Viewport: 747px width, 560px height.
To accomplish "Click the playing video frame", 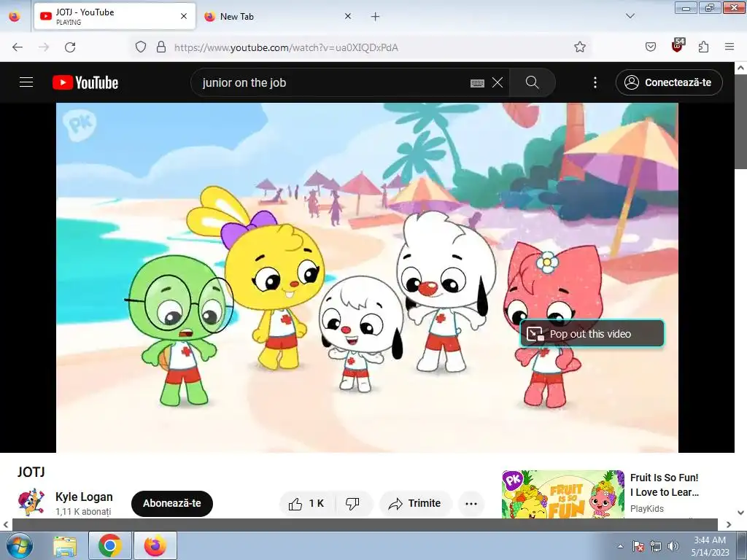I will (x=367, y=277).
